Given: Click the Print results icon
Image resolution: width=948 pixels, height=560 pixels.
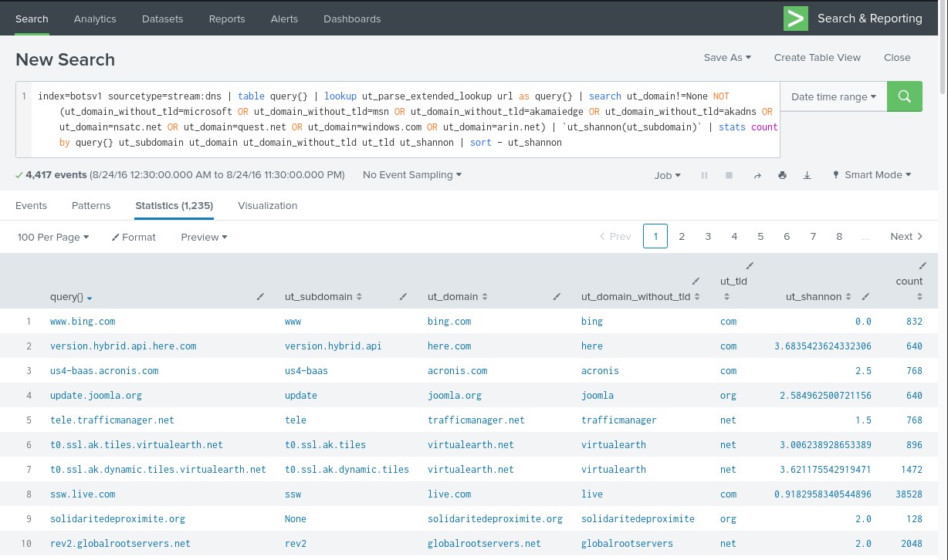Looking at the screenshot, I should coord(782,175).
